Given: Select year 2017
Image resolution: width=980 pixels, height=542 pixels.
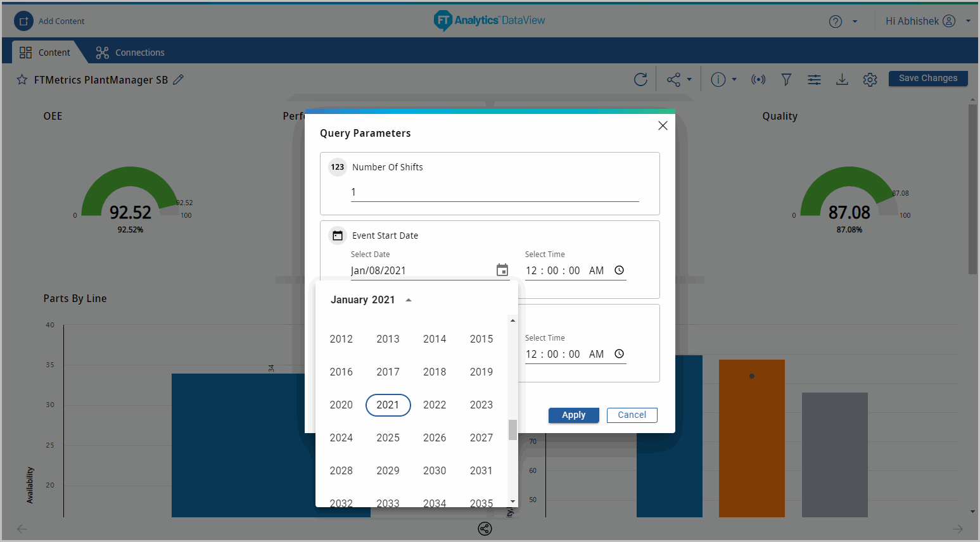Looking at the screenshot, I should (388, 372).
